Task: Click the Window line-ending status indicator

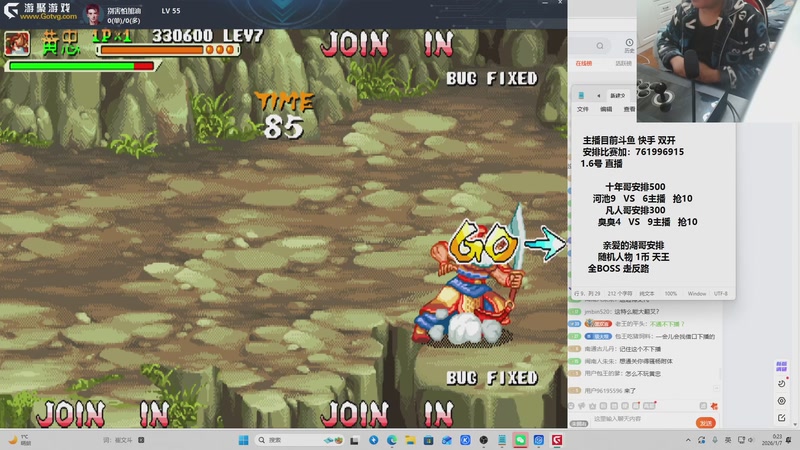Action: 696,294
